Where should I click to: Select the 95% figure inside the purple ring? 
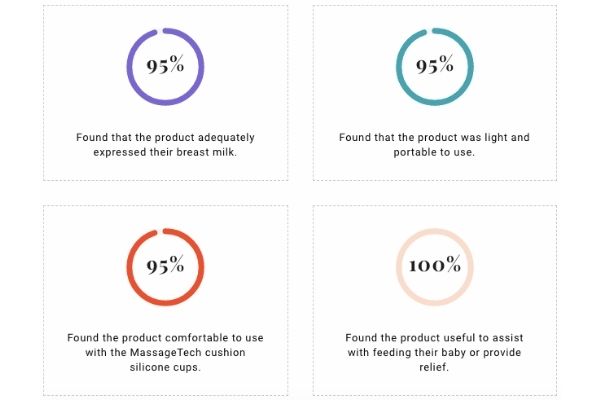(x=166, y=66)
